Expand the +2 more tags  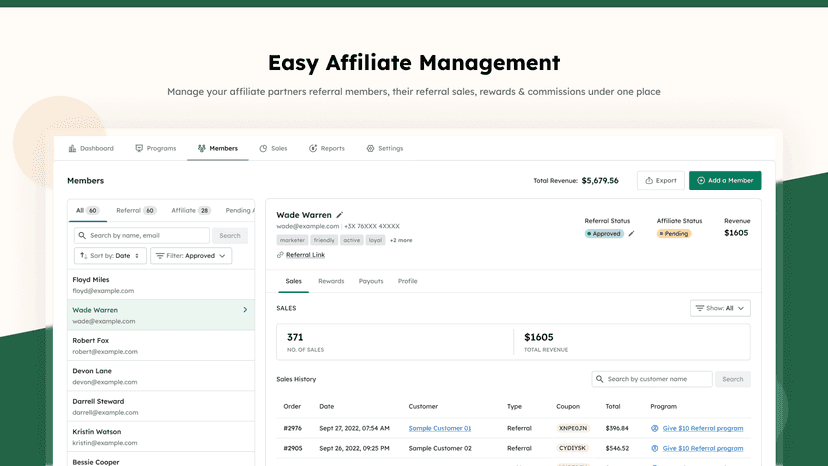(x=401, y=240)
